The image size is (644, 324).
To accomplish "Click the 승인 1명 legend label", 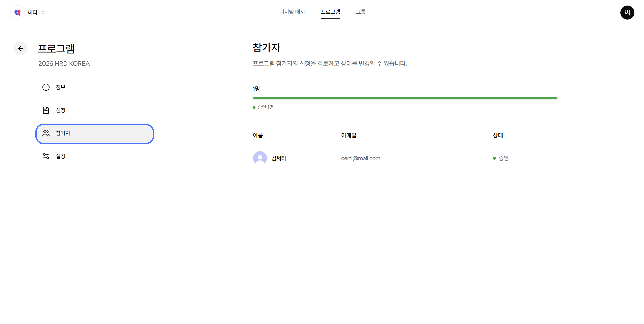I will (x=265, y=107).
